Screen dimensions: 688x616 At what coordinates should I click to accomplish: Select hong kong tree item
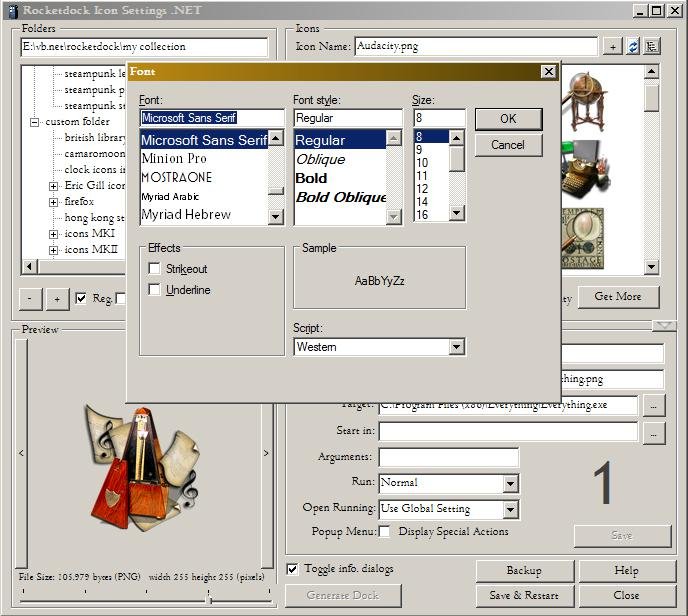coord(94,218)
